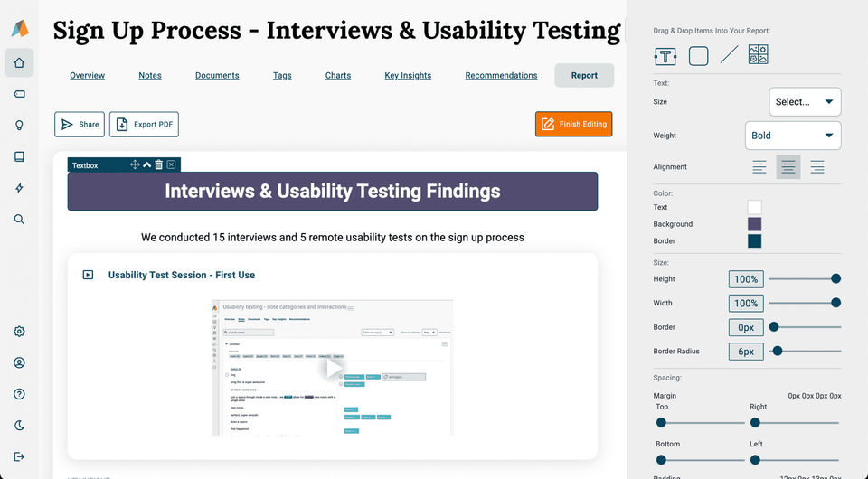This screenshot has width=868, height=479.
Task: Open the Weight dropdown showing Bold
Action: [x=792, y=136]
